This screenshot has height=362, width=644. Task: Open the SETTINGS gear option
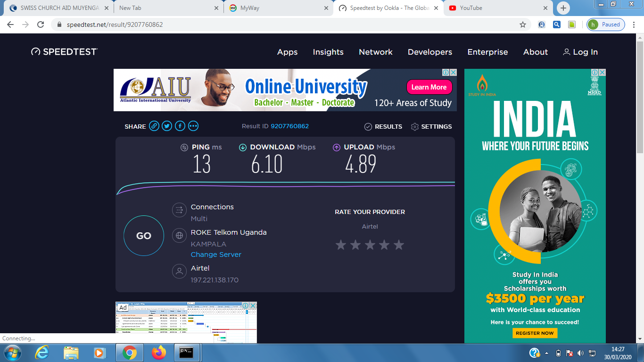click(431, 126)
